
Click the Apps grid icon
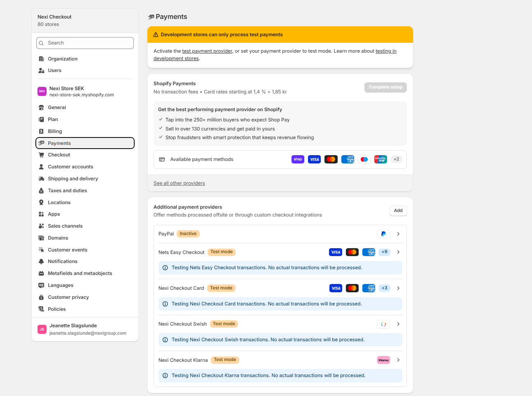[41, 214]
